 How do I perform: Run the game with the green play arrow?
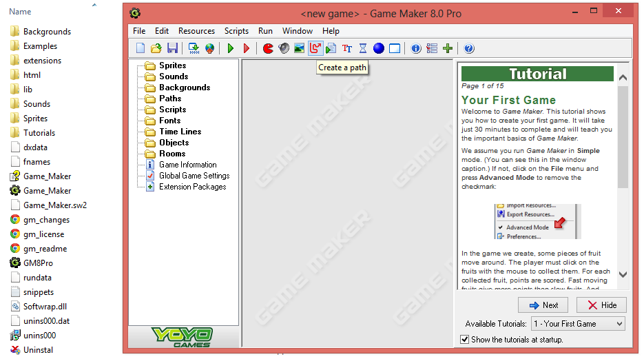pos(231,48)
